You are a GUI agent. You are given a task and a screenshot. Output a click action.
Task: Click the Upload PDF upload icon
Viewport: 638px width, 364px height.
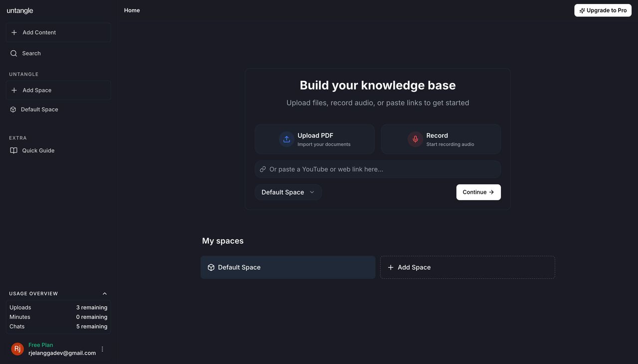(287, 139)
